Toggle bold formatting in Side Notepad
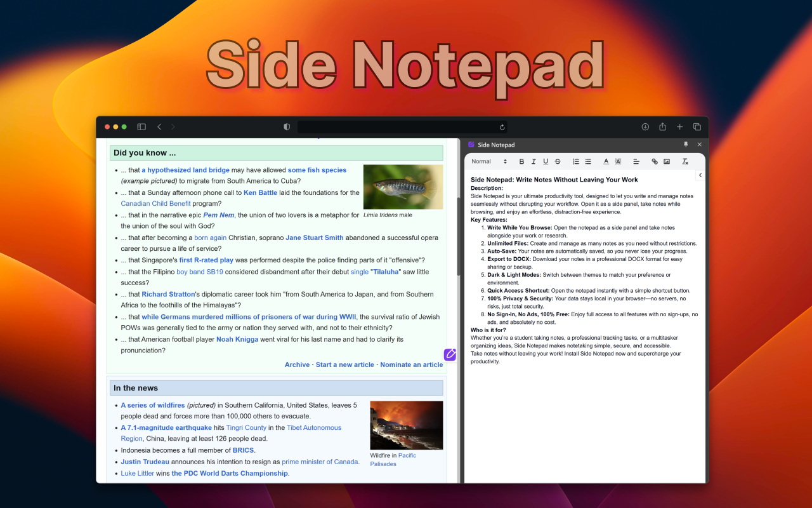Viewport: 812px width, 508px height. 521,161
